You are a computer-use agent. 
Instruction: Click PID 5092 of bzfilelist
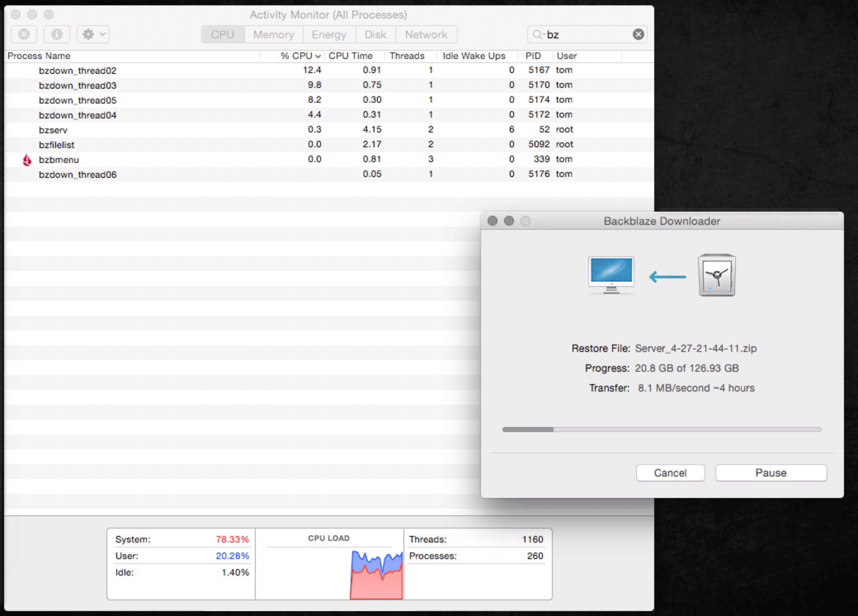539,144
